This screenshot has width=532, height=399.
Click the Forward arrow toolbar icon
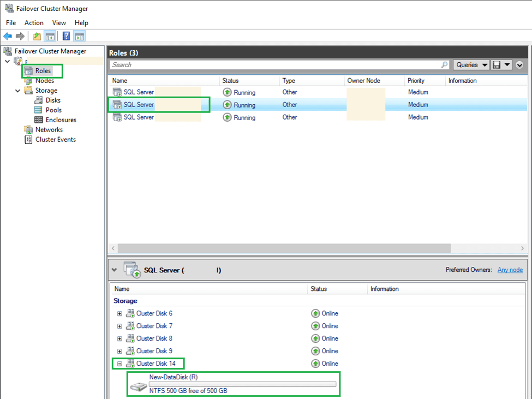point(20,37)
